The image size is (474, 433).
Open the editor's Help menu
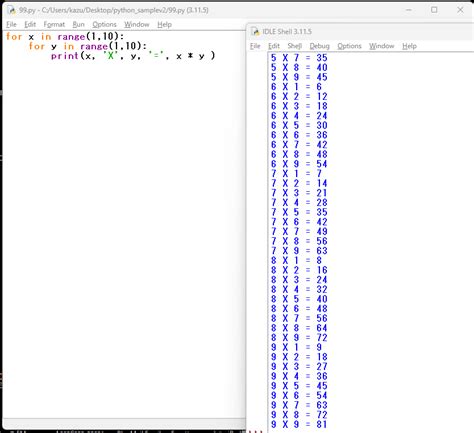click(164, 24)
